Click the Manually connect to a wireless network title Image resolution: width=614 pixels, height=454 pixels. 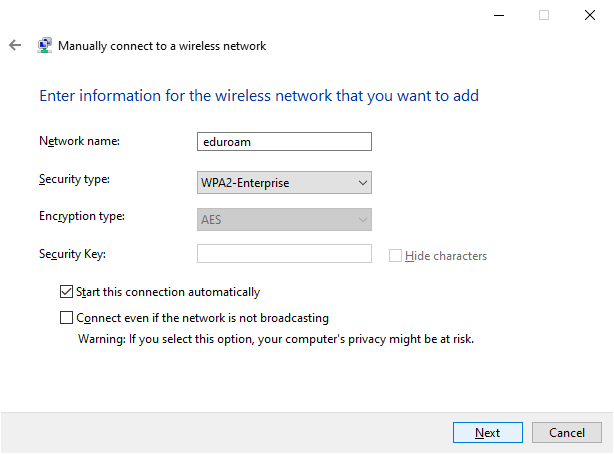tap(162, 46)
